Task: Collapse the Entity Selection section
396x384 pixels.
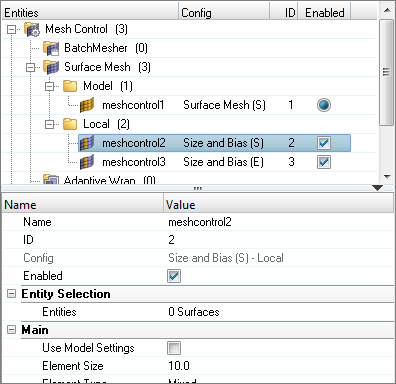Action: pyautogui.click(x=11, y=294)
